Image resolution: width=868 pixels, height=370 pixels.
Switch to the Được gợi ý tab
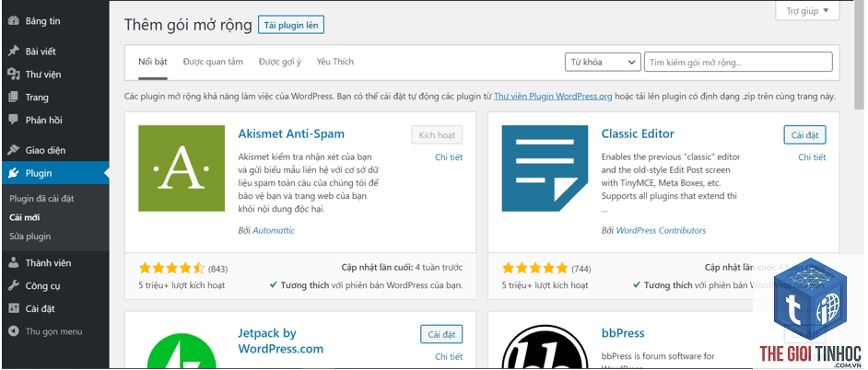point(280,62)
